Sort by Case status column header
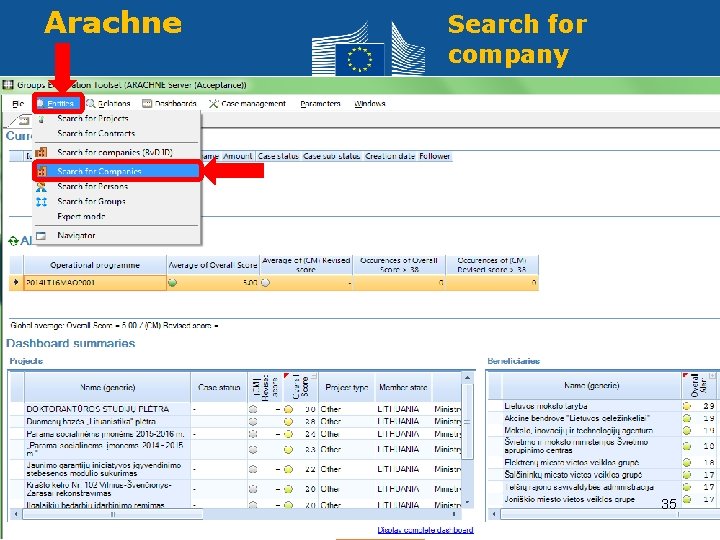The height and width of the screenshot is (540, 720). click(278, 156)
